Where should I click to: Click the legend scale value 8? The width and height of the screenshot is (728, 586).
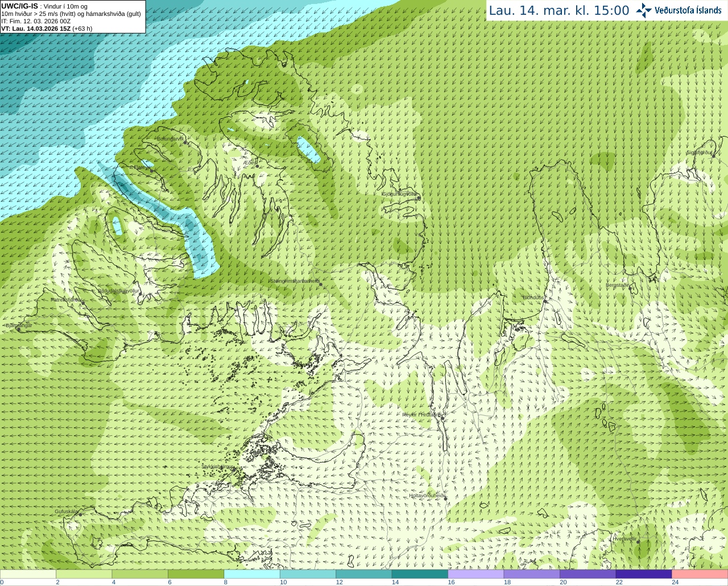pyautogui.click(x=226, y=582)
